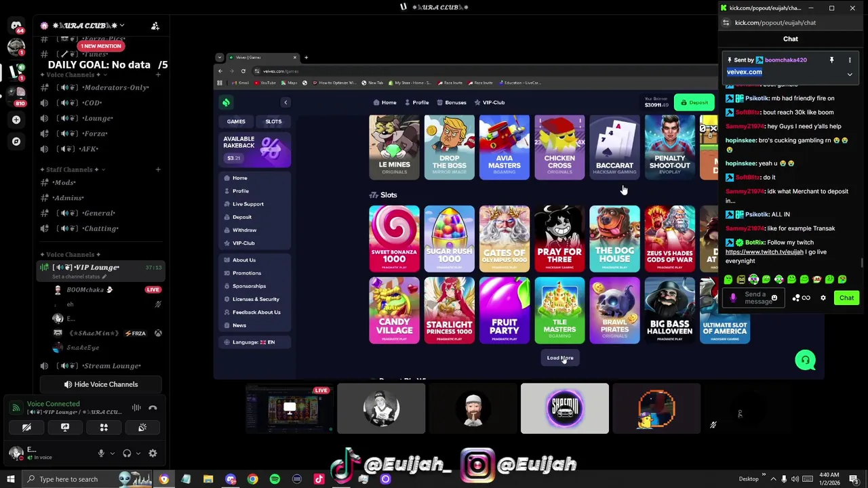
Task: Invite members to URA CLUB server
Action: [x=155, y=26]
